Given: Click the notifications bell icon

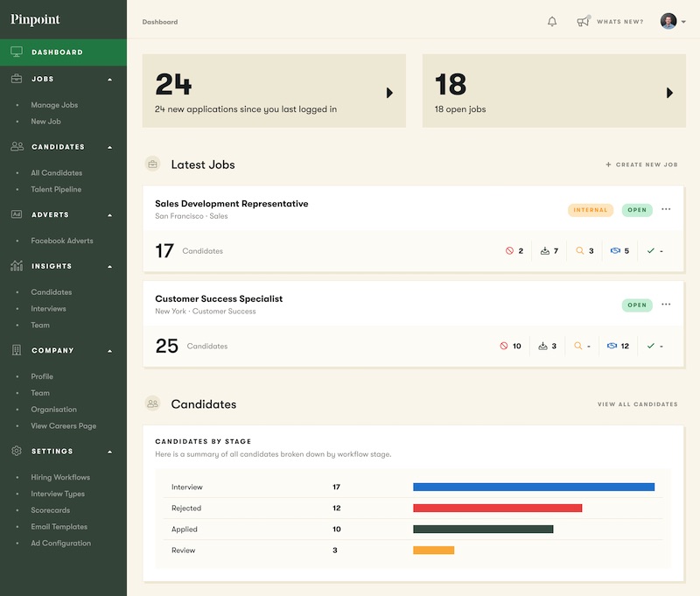Looking at the screenshot, I should click(551, 21).
